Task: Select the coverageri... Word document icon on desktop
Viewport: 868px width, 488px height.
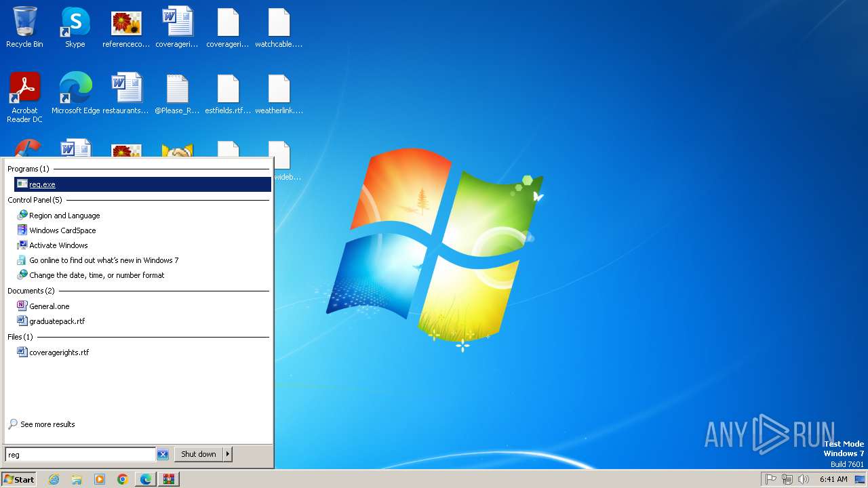Action: point(177,28)
